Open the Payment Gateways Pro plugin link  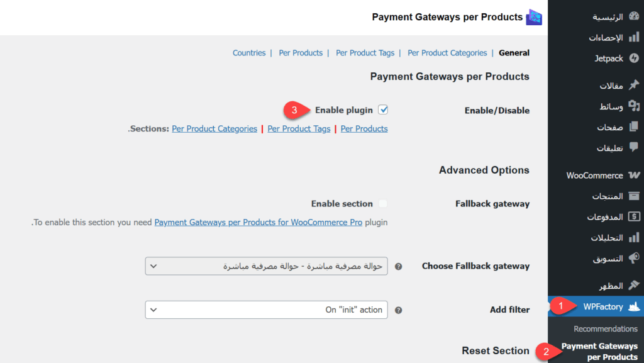click(258, 222)
